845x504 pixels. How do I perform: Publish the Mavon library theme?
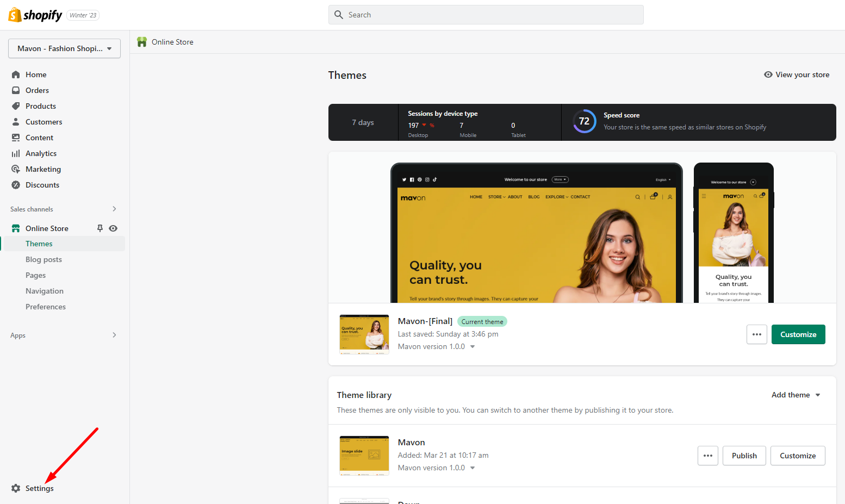click(x=744, y=456)
